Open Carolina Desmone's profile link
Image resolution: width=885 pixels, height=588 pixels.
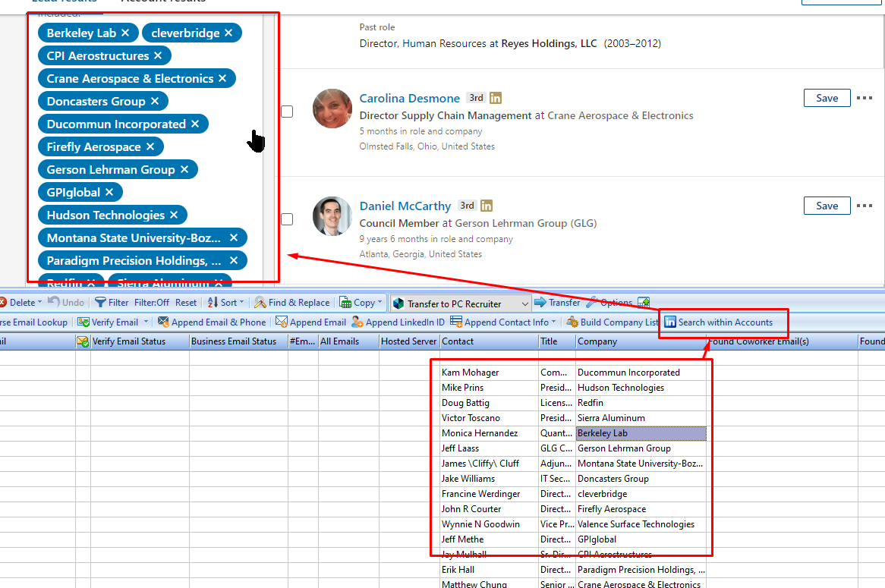coord(410,98)
